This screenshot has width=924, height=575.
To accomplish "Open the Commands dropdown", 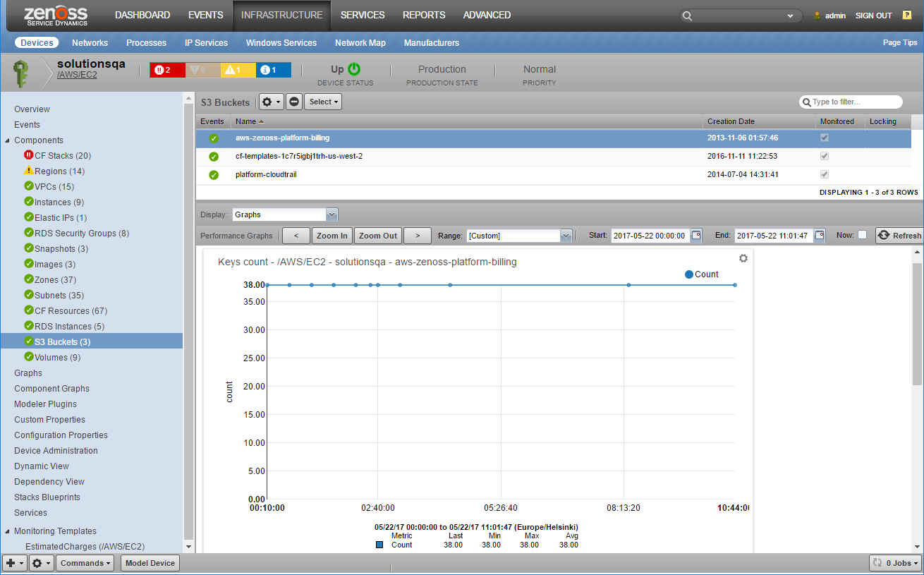I will click(x=85, y=563).
